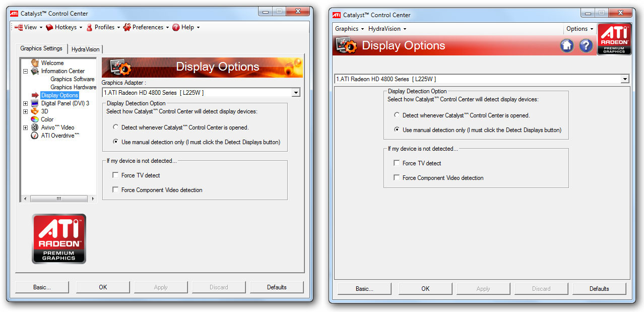Select Graphics Hardware in the tree
This screenshot has width=644, height=312.
coord(73,87)
